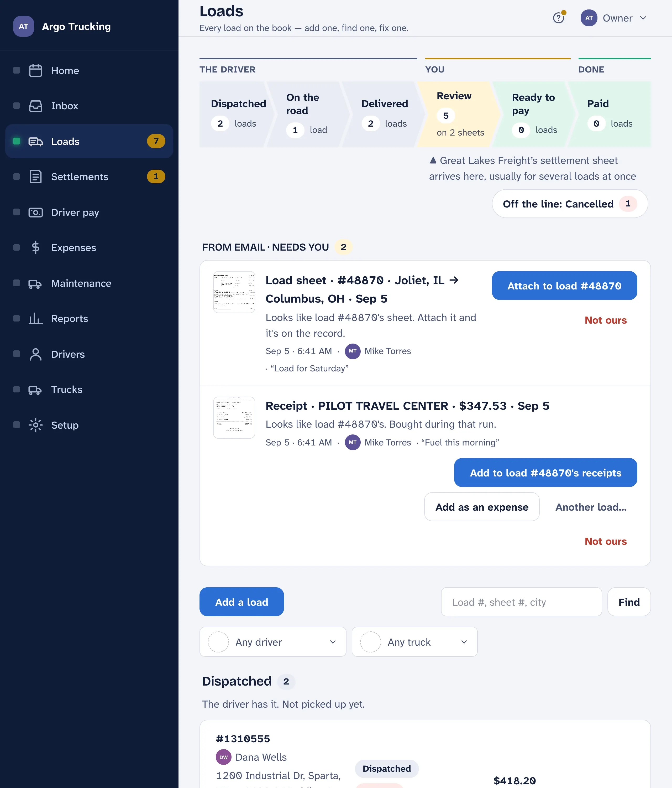Click Attach to load #48870 button
Image resolution: width=672 pixels, height=788 pixels.
pos(564,286)
